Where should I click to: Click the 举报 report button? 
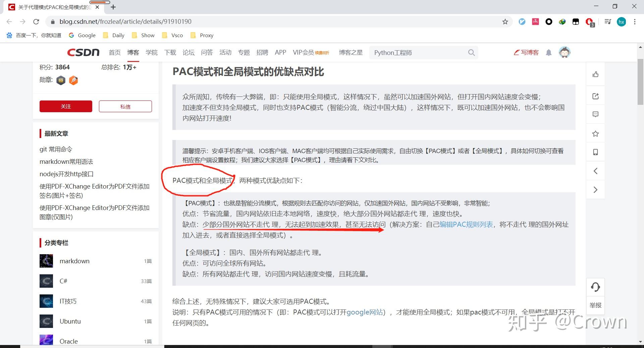[x=595, y=305]
